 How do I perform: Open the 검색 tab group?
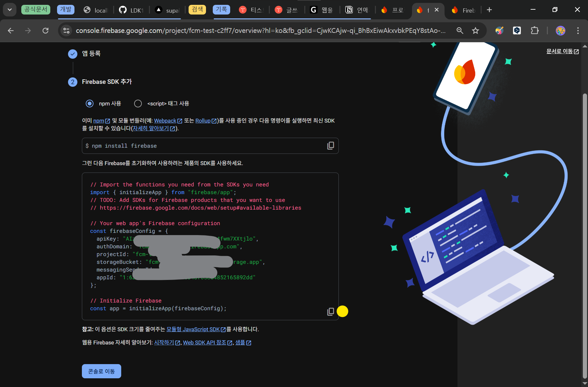tap(197, 9)
